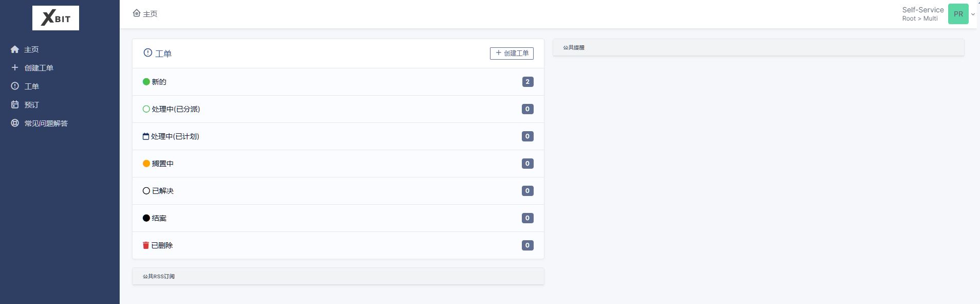The image size is (980, 304).
Task: Click the hollow green circle beside 处理中(已分派)
Action: (x=146, y=109)
